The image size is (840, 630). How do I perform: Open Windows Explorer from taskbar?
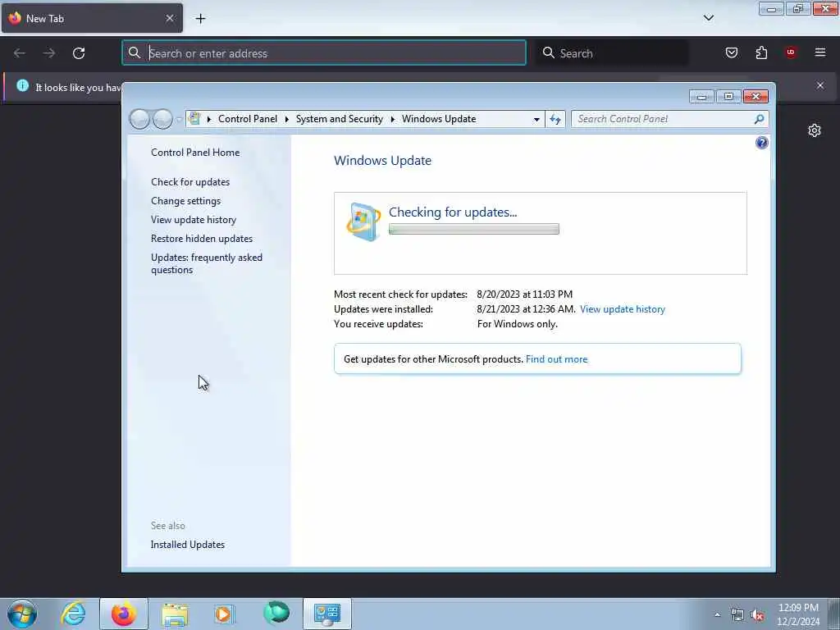pos(175,614)
